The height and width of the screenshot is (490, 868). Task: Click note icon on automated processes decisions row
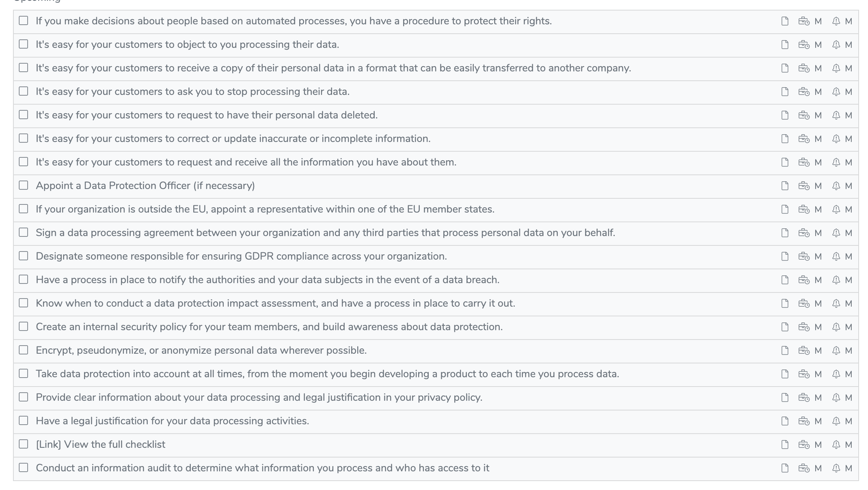[785, 21]
